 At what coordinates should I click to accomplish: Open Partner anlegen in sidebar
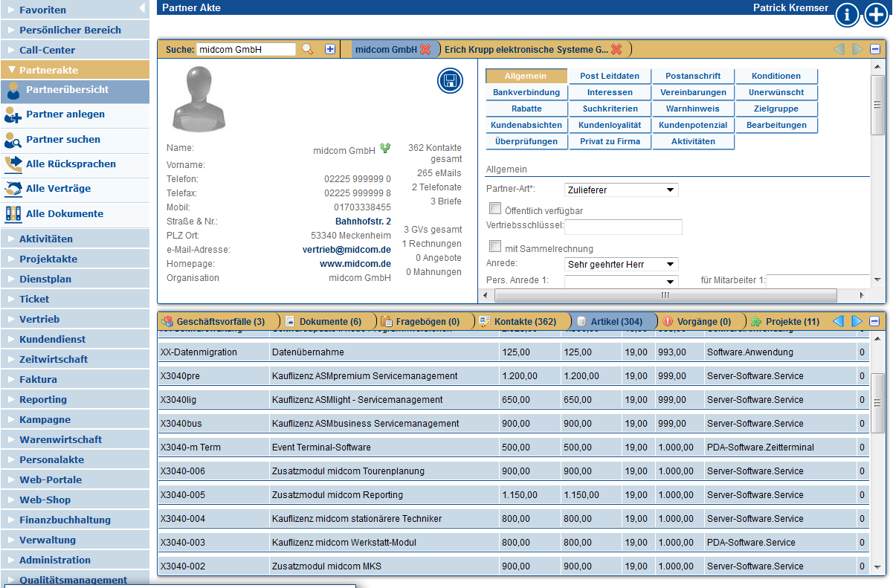tap(65, 114)
